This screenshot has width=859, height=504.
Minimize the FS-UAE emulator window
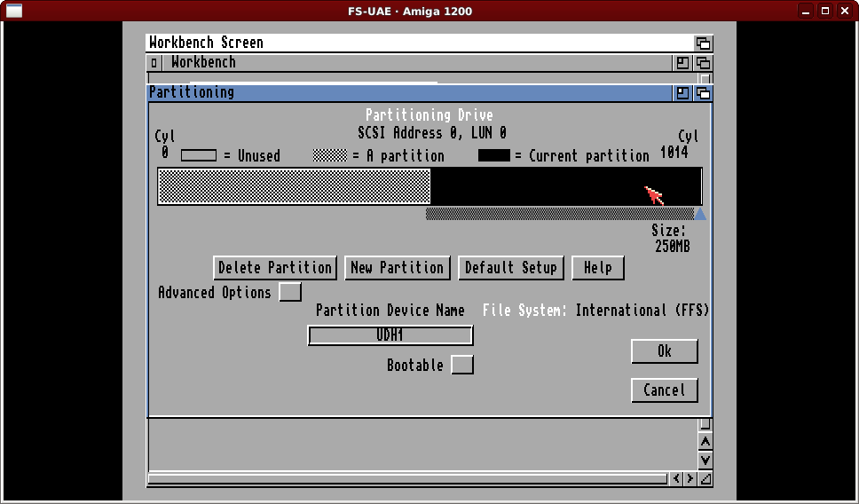point(806,11)
